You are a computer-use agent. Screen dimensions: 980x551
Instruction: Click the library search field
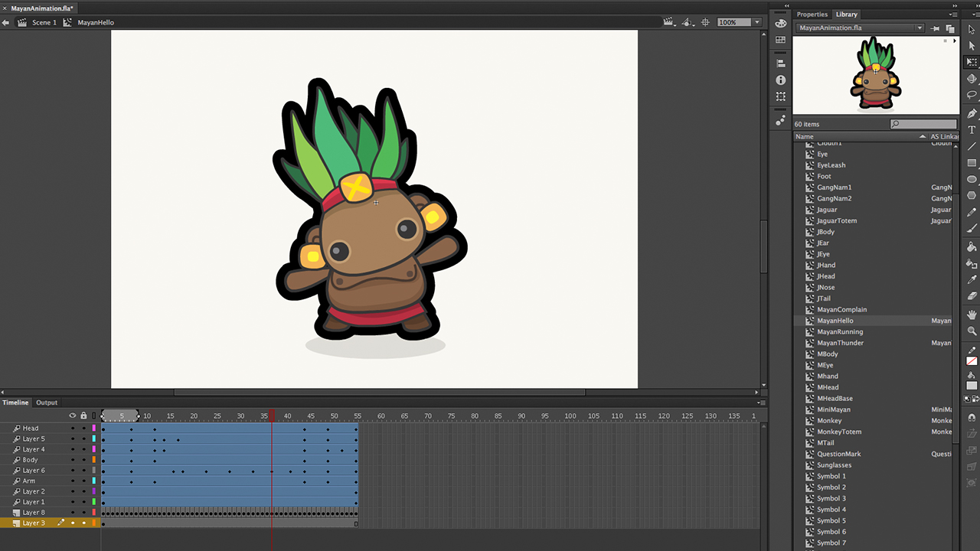(923, 124)
